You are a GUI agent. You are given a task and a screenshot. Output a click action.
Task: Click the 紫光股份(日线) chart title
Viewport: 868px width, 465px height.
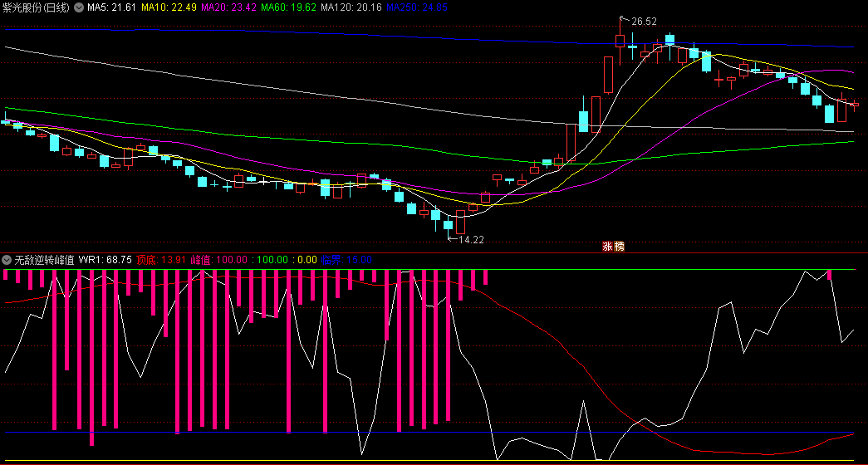tap(37, 7)
